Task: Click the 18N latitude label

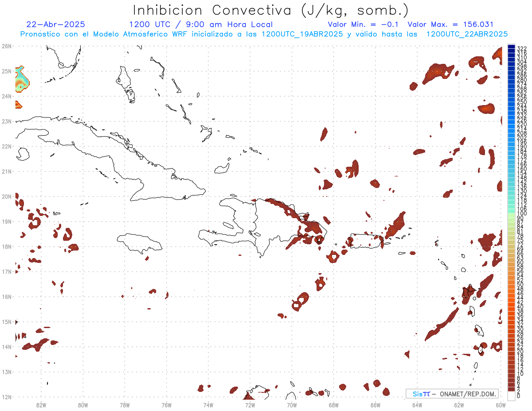Action: [7, 247]
